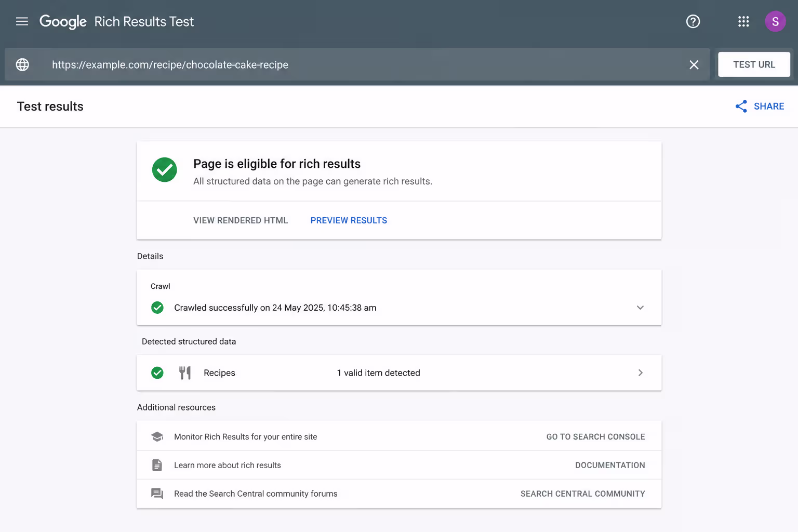Click the SHARE link

pos(769,107)
